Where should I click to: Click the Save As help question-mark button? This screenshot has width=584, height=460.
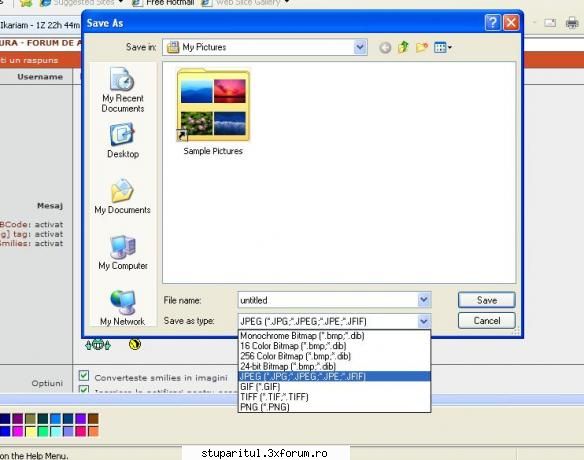click(492, 23)
